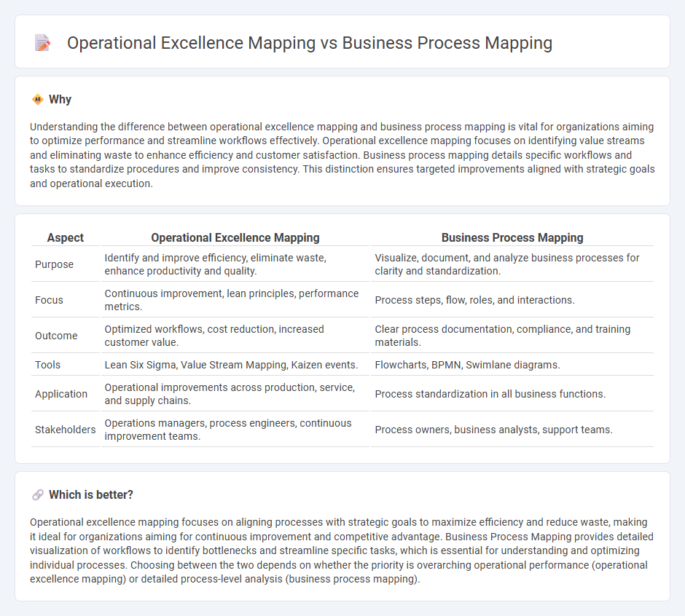Click the cell 'Process standardization in all business functions'
This screenshot has width=685, height=616.
tap(512, 394)
